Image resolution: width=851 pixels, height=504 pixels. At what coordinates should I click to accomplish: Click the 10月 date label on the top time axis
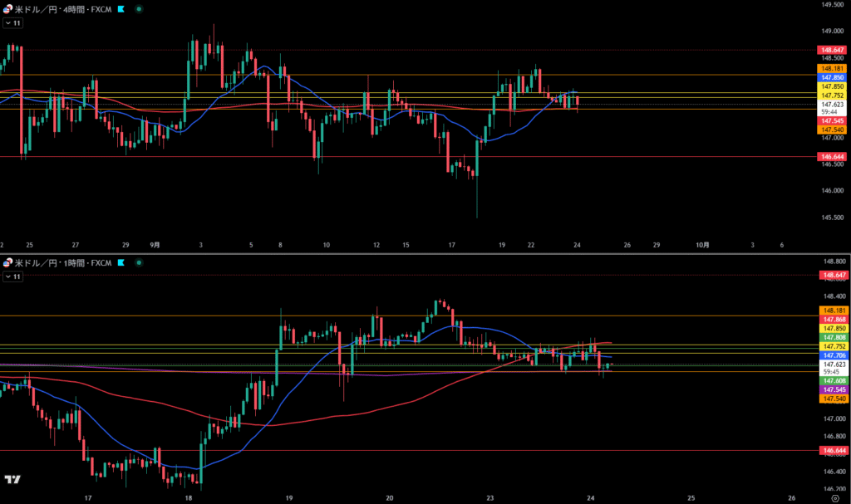coord(702,245)
